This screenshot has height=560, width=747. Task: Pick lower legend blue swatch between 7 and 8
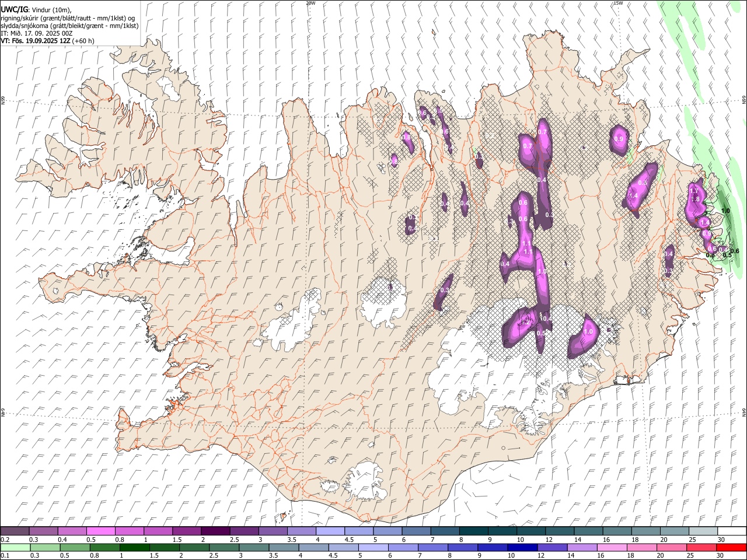(x=433, y=547)
